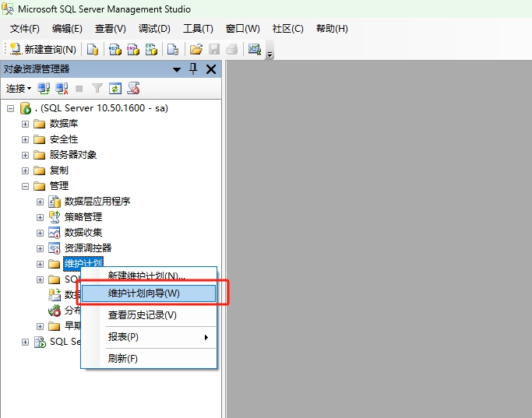
Task: Select the highlighted 维护计划 tree item
Action: coord(83,263)
